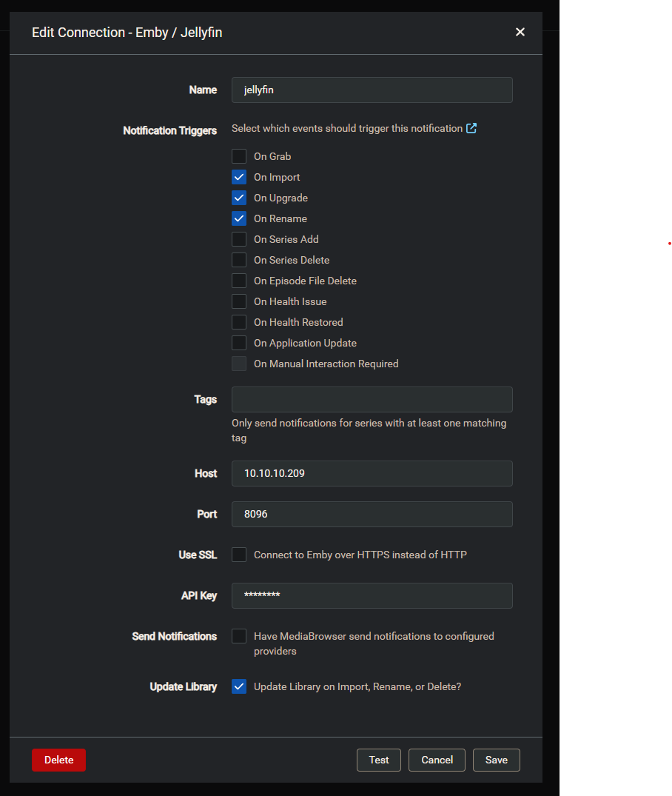
Task: Toggle the Use SSL checkbox
Action: (239, 555)
